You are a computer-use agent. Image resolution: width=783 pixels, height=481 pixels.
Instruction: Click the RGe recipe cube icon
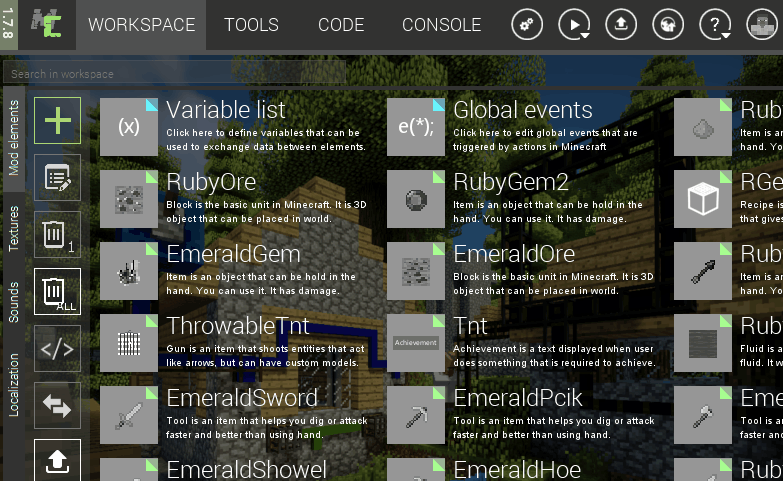pyautogui.click(x=703, y=199)
